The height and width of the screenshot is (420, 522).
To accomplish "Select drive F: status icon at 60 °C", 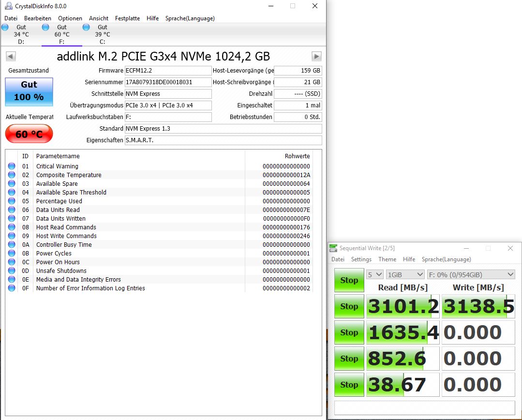I will coord(45,27).
